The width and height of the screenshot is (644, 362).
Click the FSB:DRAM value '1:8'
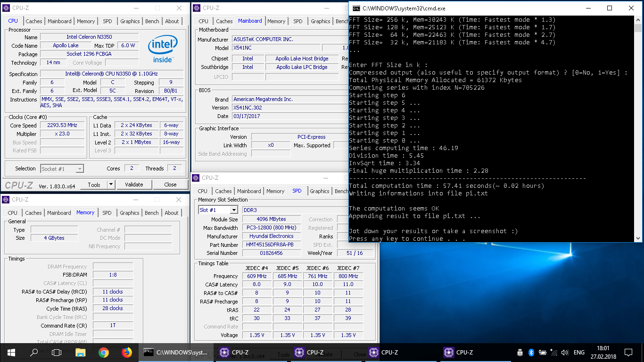coord(113,275)
